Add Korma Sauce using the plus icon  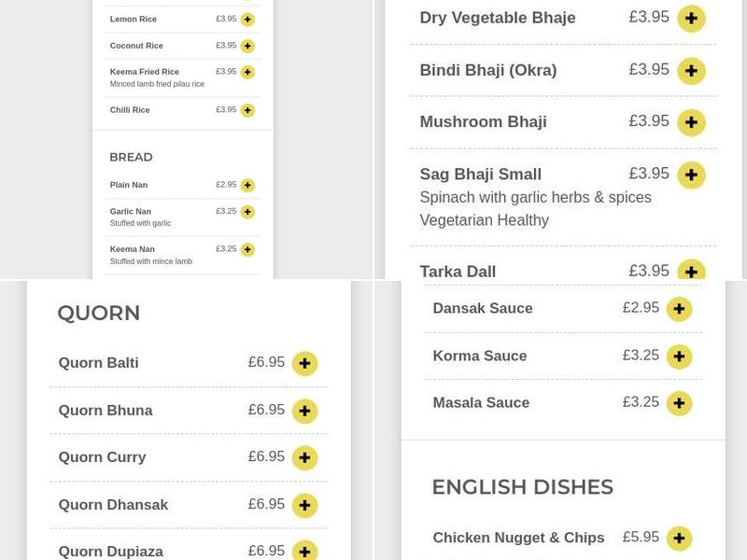tap(679, 356)
